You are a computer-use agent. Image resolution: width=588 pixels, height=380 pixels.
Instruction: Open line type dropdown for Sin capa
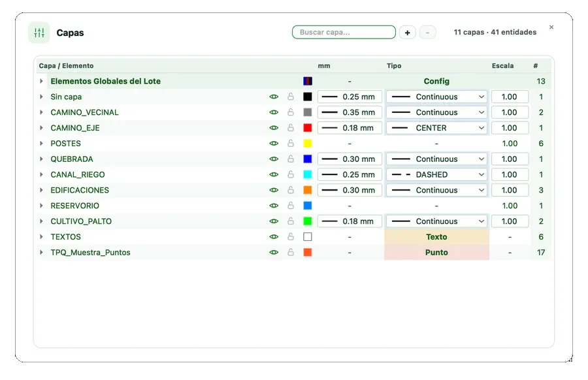coord(437,97)
